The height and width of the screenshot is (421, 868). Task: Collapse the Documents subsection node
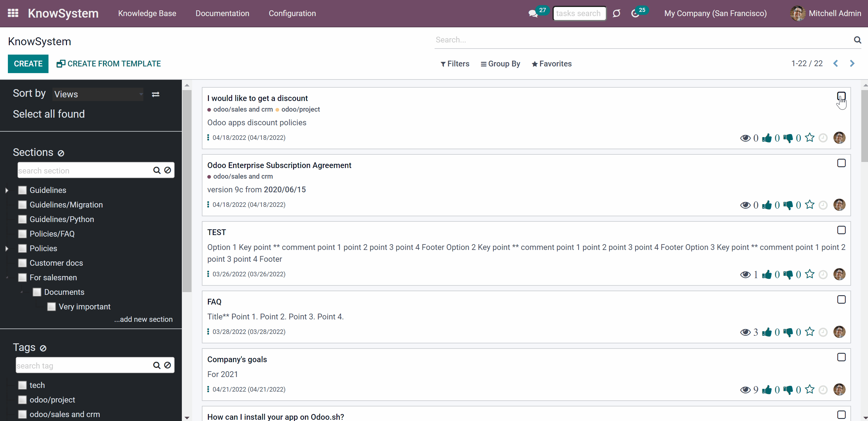pyautogui.click(x=22, y=292)
